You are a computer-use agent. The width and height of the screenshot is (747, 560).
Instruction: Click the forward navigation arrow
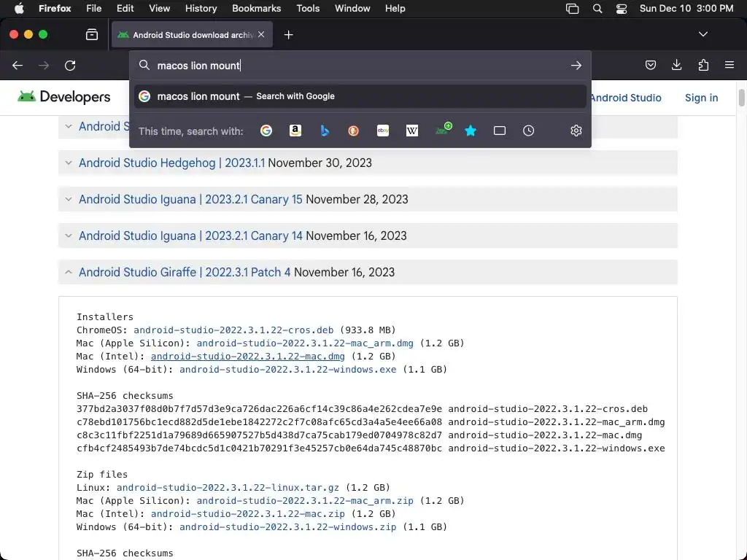tap(44, 65)
